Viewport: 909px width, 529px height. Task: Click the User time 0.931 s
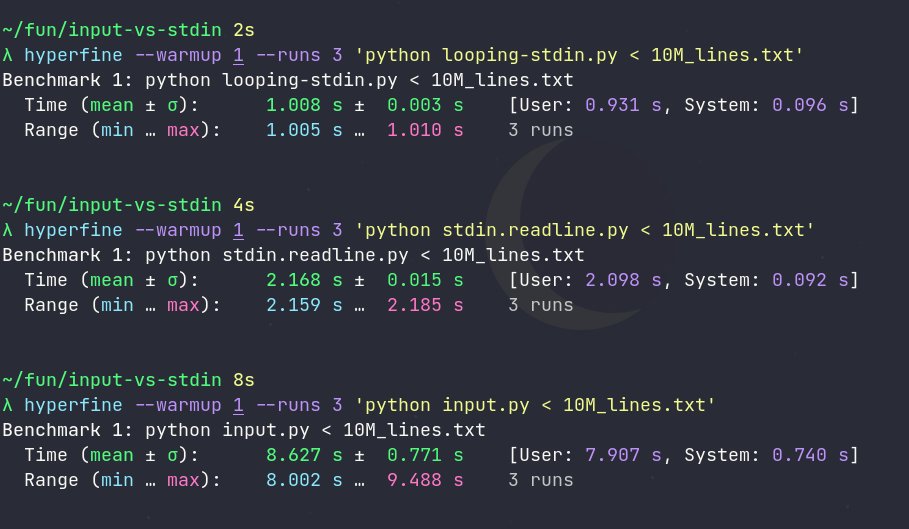[x=623, y=105]
